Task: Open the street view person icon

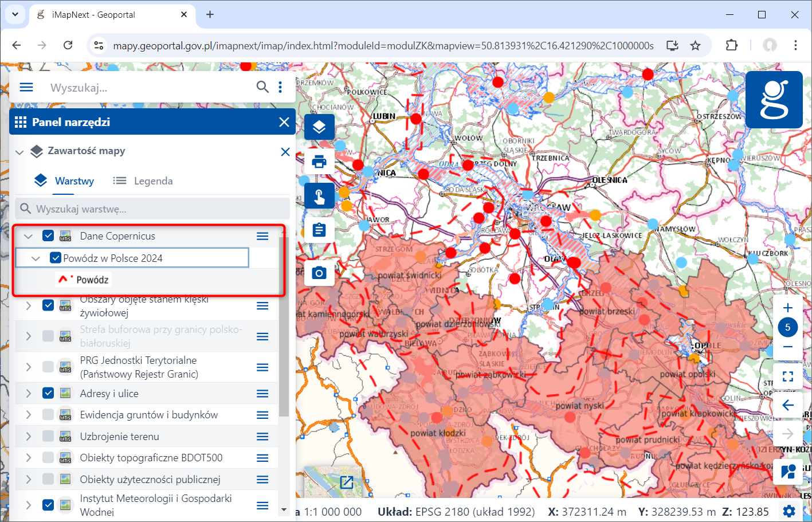Action: point(788,472)
